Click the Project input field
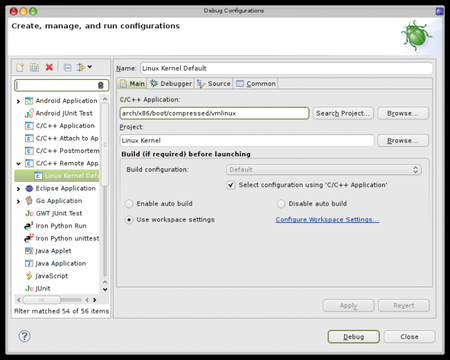The height and width of the screenshot is (360, 450). click(x=247, y=141)
